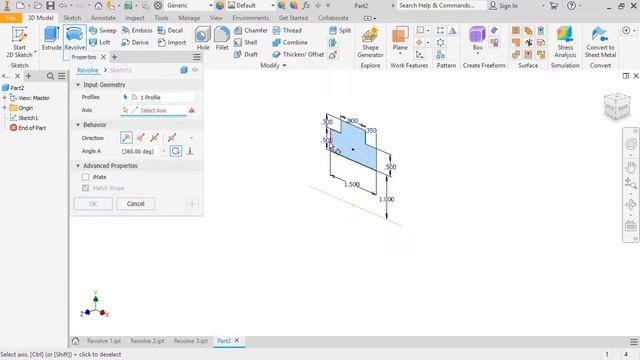The width and height of the screenshot is (640, 360).
Task: Expand the View: Master node
Action: click(4, 98)
